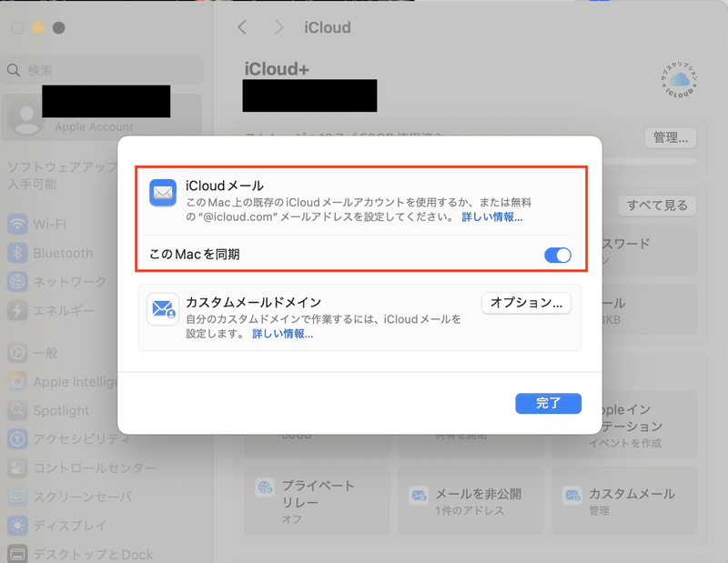This screenshot has height=563, width=728.
Task: Click the ネットワーク globe icon
Action: point(17,282)
